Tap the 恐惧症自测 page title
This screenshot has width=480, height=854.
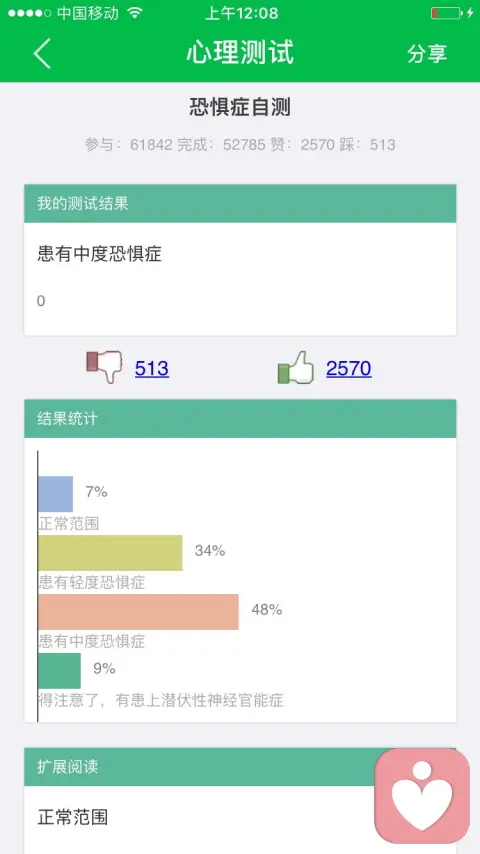pos(240,107)
